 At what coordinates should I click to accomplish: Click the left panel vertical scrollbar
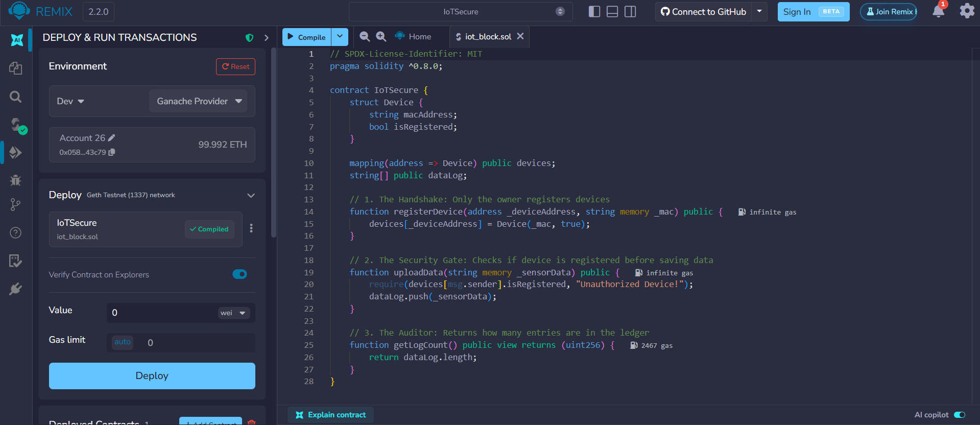pyautogui.click(x=274, y=143)
